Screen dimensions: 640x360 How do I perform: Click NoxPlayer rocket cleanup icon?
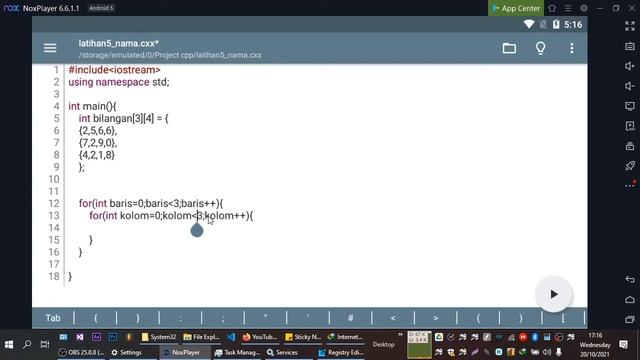tap(630, 166)
